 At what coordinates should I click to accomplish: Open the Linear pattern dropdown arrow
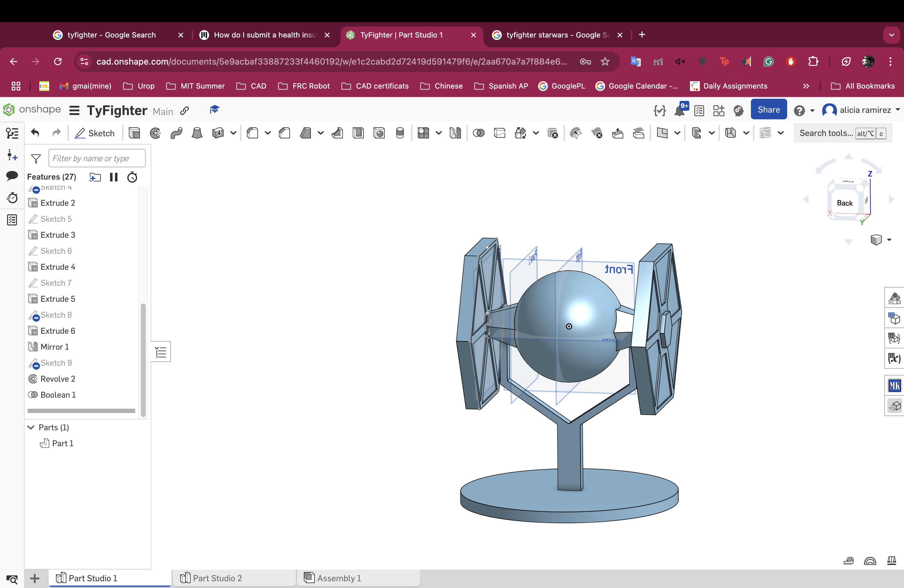click(x=439, y=133)
